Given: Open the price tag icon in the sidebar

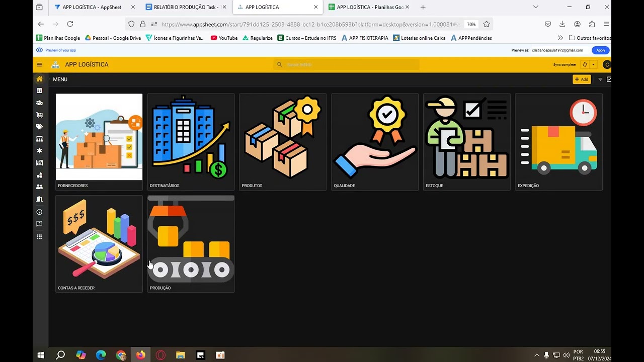Looking at the screenshot, I should click(x=39, y=127).
